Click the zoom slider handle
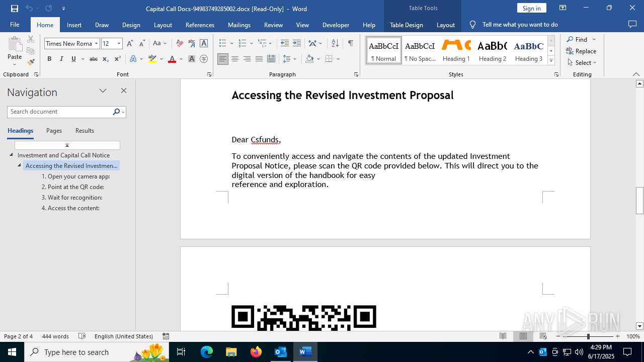The image size is (644, 362). coord(588,336)
